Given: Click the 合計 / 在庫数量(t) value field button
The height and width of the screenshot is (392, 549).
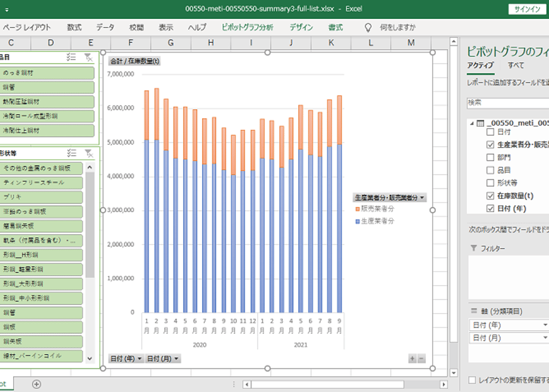Looking at the screenshot, I should click(x=134, y=61).
